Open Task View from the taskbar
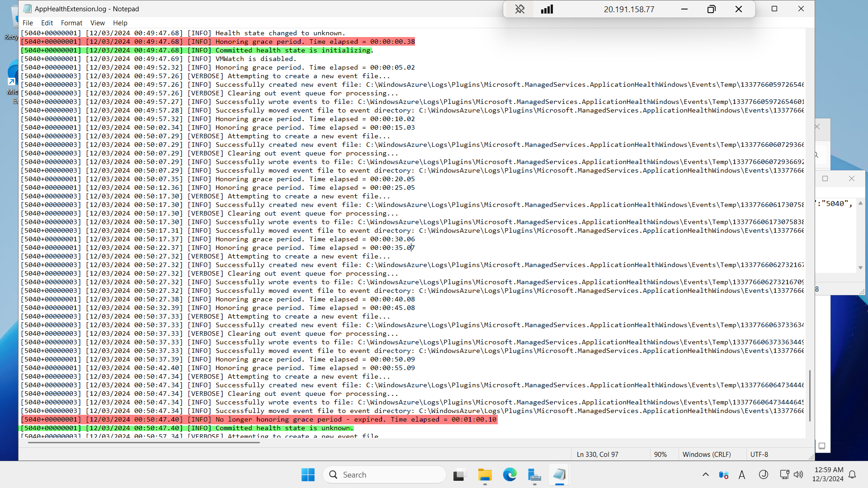The width and height of the screenshot is (868, 488). pyautogui.click(x=459, y=474)
